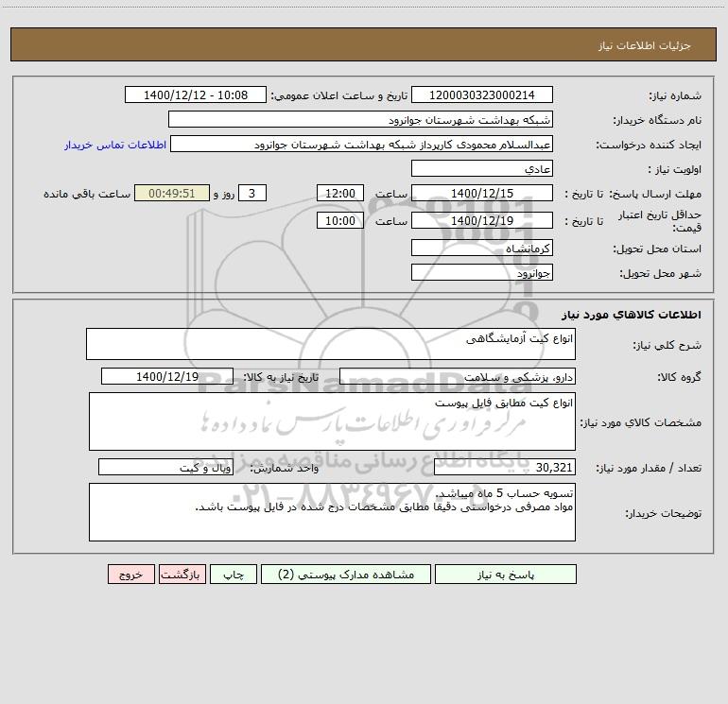Image resolution: width=728 pixels, height=704 pixels.
Task: Click priority field عادی
Action: pyautogui.click(x=482, y=168)
